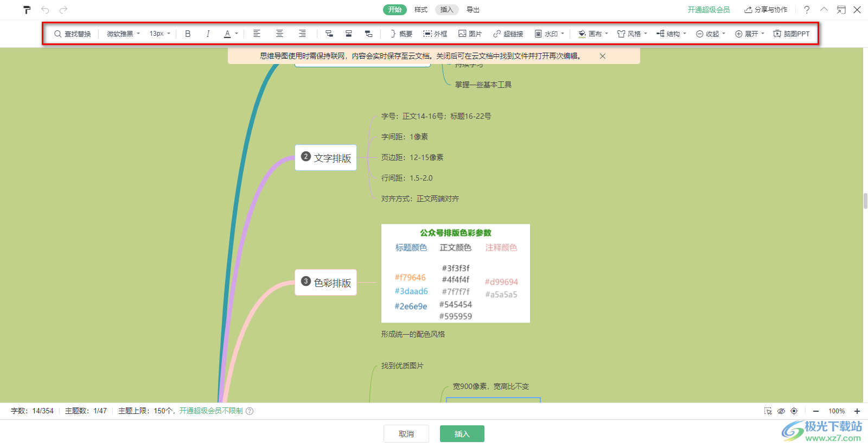Viewport: 868px width, 447px height.
Task: Open the 水印 watermark dropdown
Action: tap(550, 34)
